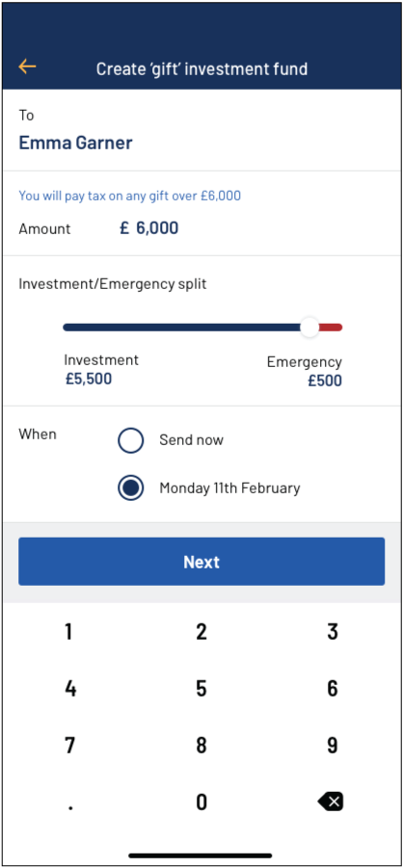Select the 'Monday 11th February' radio option
403x868 pixels.
[x=131, y=487]
